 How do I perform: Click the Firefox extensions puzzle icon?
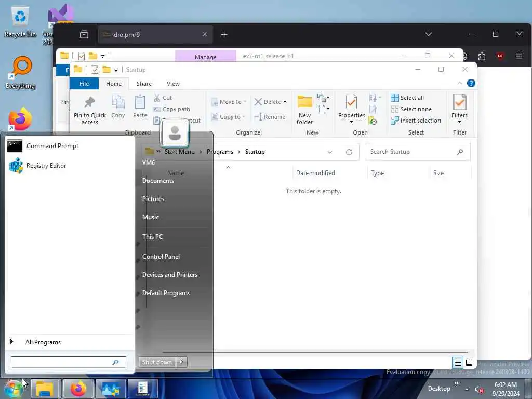pyautogui.click(x=482, y=56)
